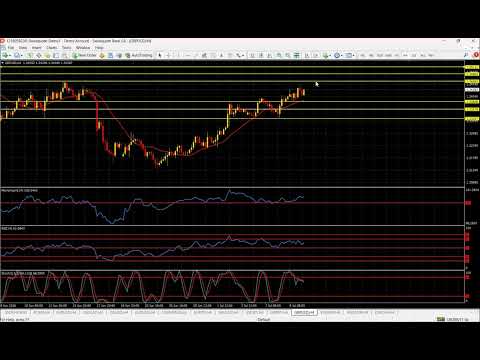Open the File menu
480x360 pixels.
[x=11, y=48]
